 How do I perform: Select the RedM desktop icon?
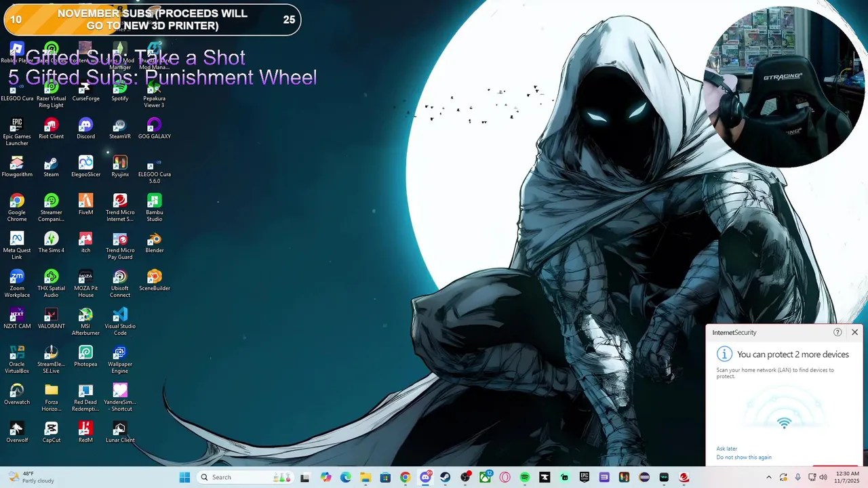coord(85,432)
